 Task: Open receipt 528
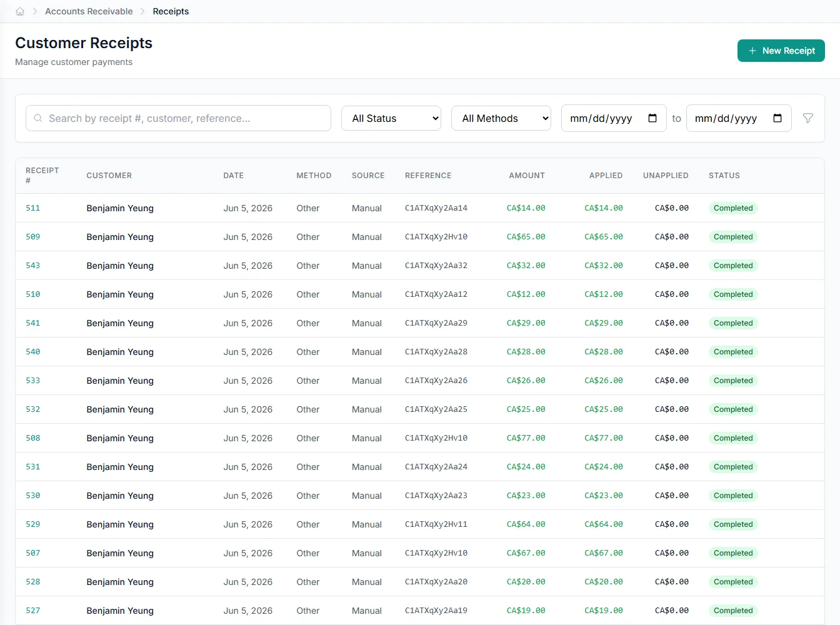[x=33, y=582]
